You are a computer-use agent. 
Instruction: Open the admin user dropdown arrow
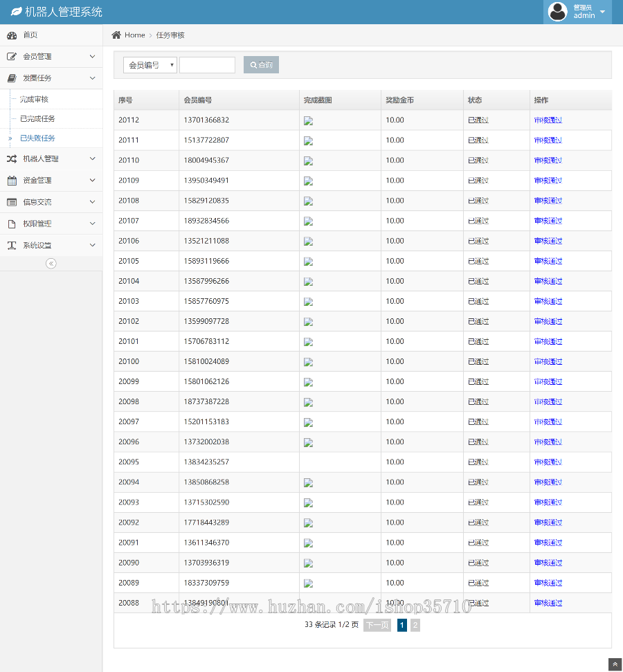602,12
